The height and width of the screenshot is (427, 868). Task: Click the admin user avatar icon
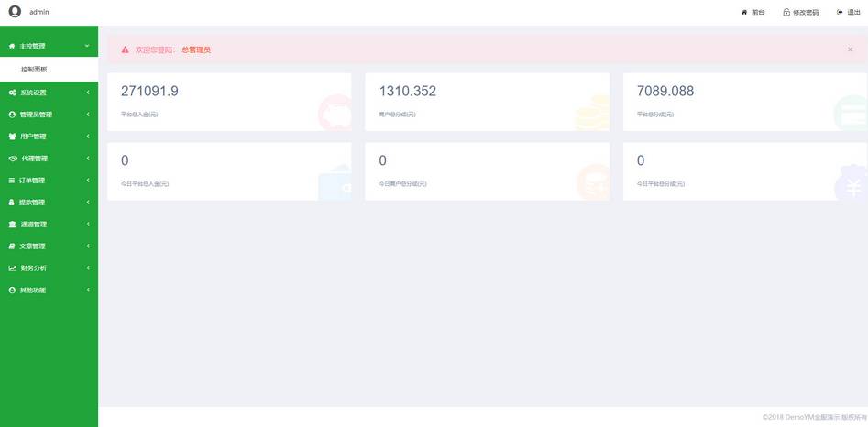pyautogui.click(x=15, y=12)
